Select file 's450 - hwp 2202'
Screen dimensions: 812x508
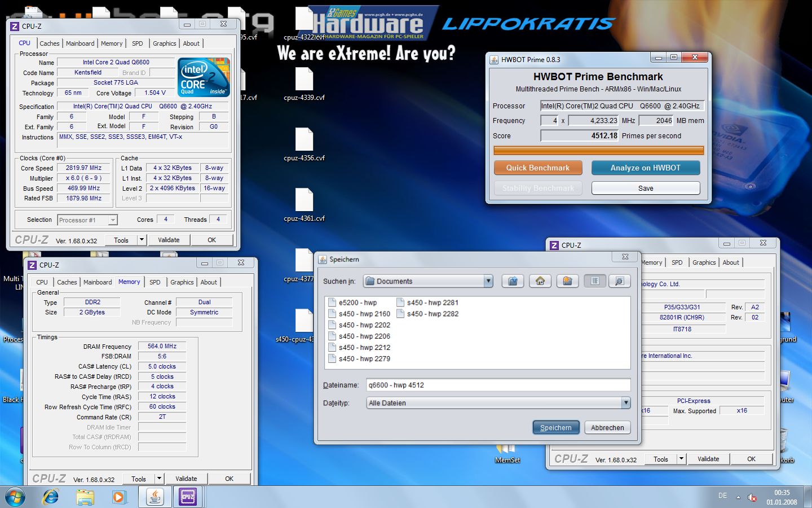(359, 325)
